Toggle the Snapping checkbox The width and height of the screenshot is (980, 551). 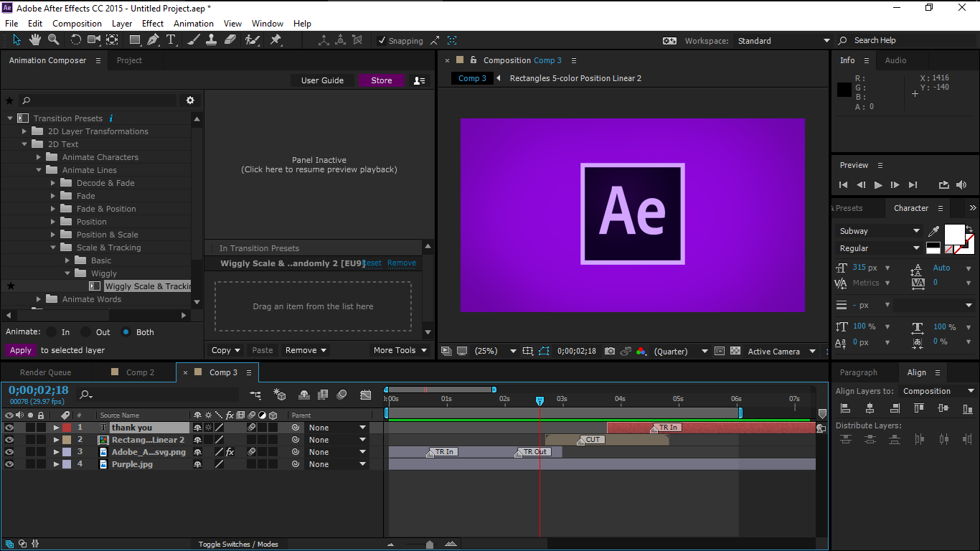[x=382, y=41]
